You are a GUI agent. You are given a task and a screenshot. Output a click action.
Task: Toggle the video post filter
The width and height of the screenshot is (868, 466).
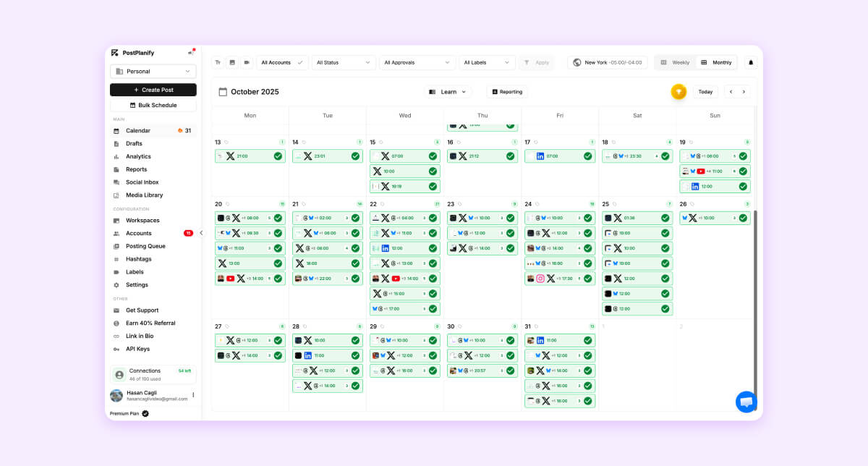[x=247, y=62]
